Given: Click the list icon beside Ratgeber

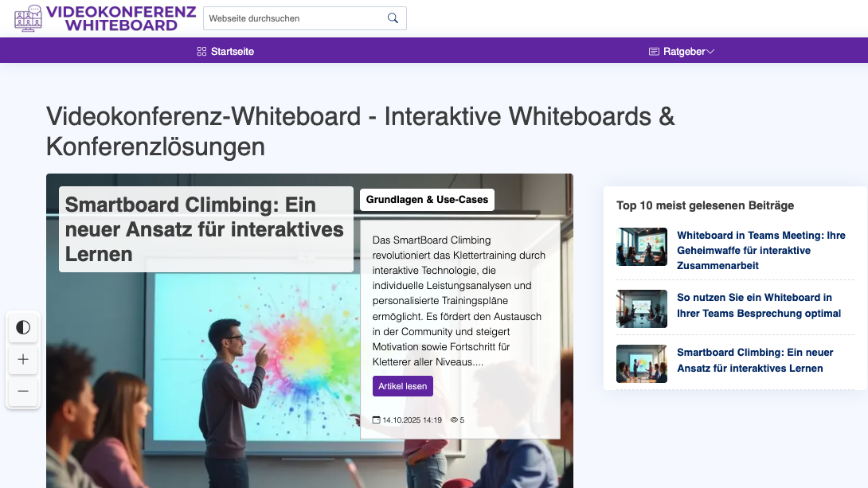Looking at the screenshot, I should click(653, 51).
